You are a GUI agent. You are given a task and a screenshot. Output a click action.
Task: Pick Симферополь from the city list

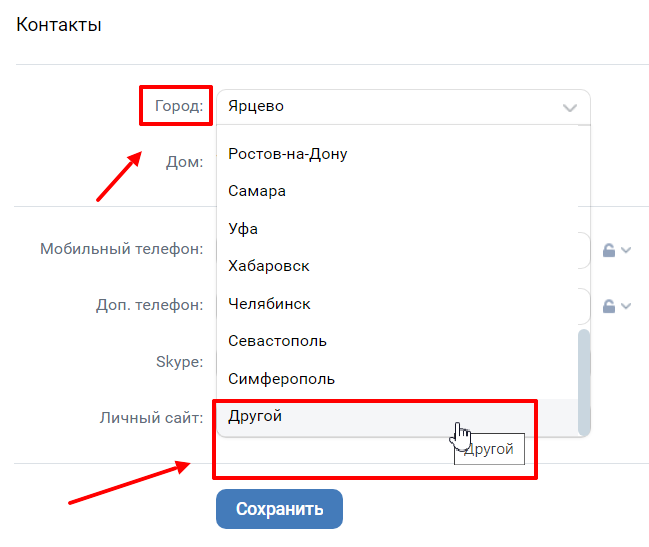[x=281, y=379]
